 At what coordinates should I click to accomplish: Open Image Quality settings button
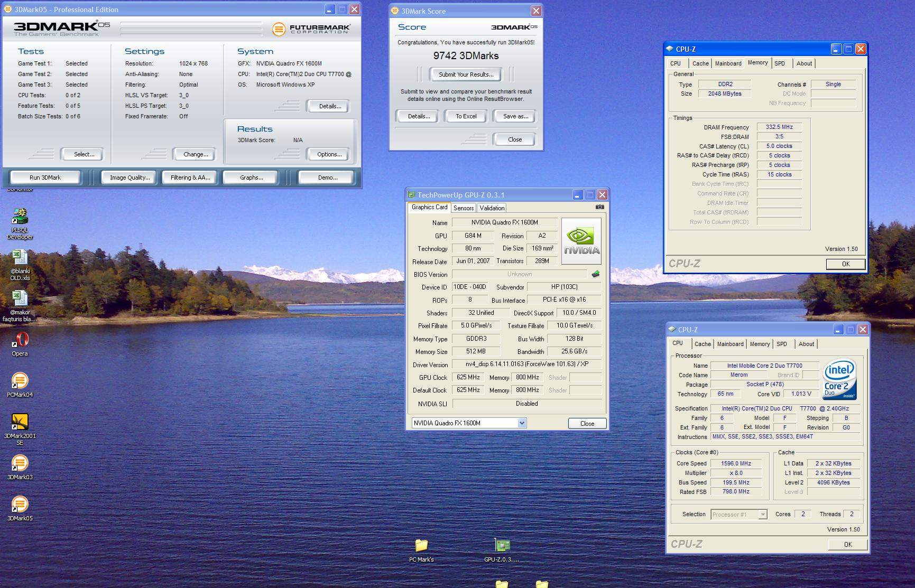pos(130,178)
